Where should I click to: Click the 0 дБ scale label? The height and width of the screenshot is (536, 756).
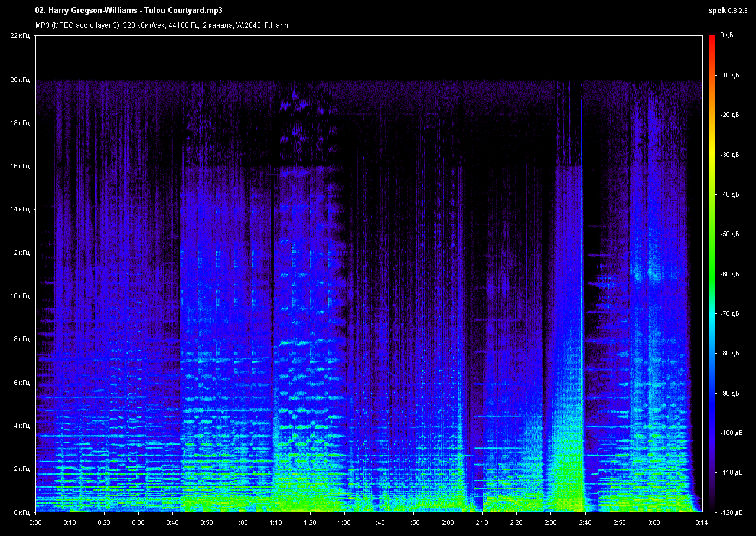(x=726, y=36)
